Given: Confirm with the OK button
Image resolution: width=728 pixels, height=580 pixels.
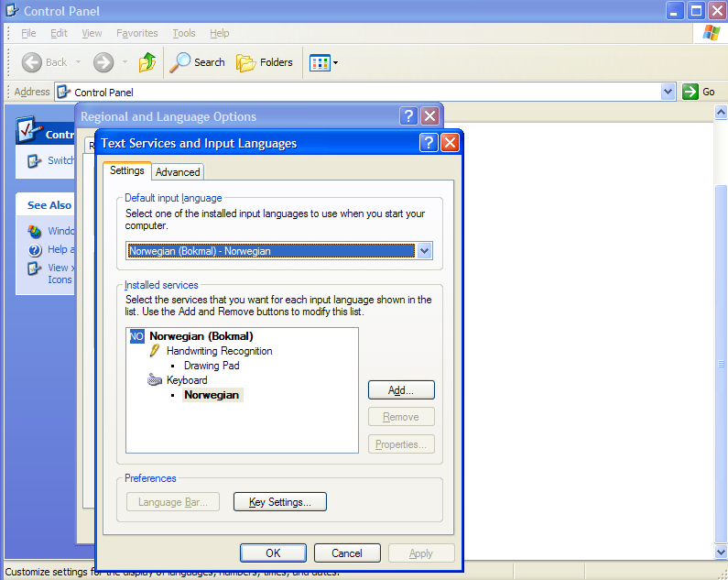Looking at the screenshot, I should pos(273,553).
